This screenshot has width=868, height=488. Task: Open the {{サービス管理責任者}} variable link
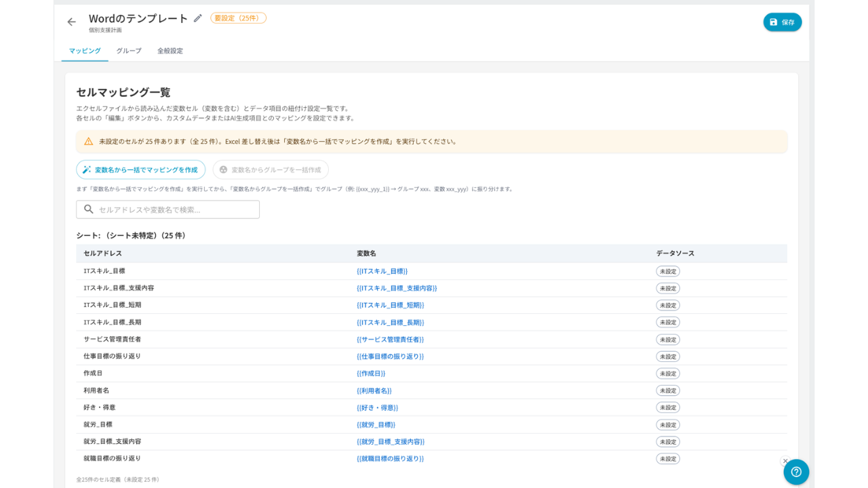pyautogui.click(x=390, y=339)
